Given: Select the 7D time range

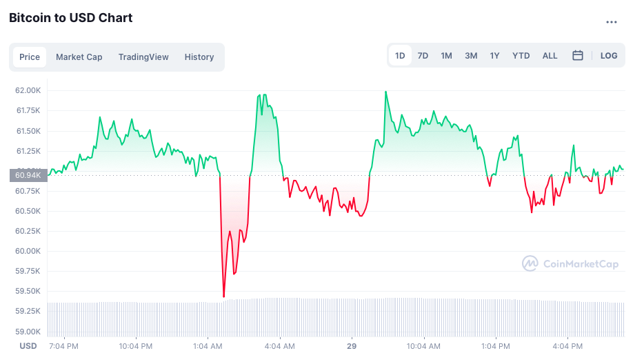Looking at the screenshot, I should pos(423,56).
